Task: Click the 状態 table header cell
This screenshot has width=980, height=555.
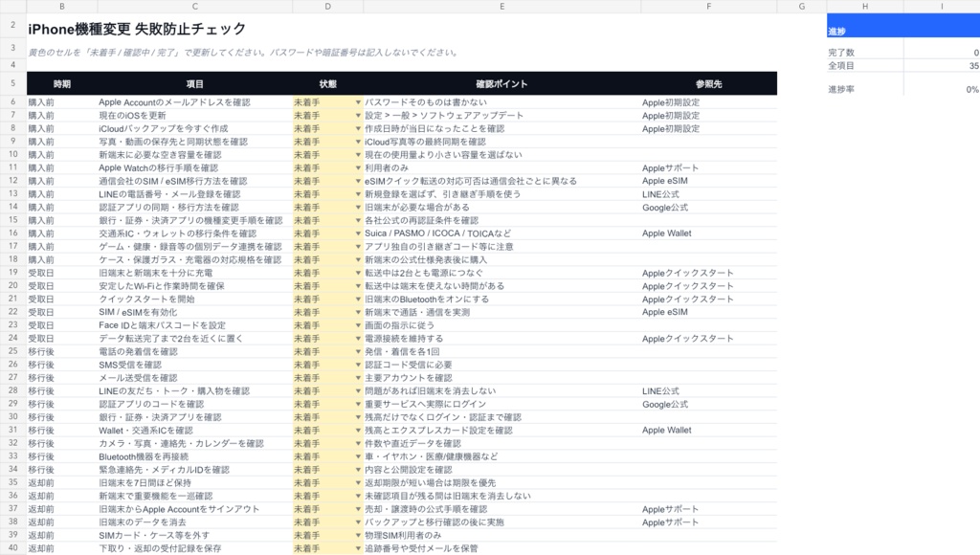Action: click(327, 84)
